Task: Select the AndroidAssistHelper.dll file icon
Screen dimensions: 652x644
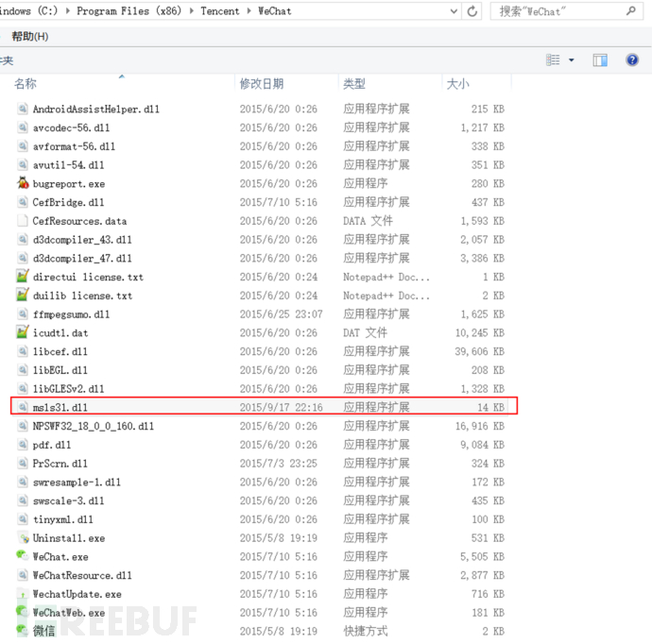Action: [23, 109]
